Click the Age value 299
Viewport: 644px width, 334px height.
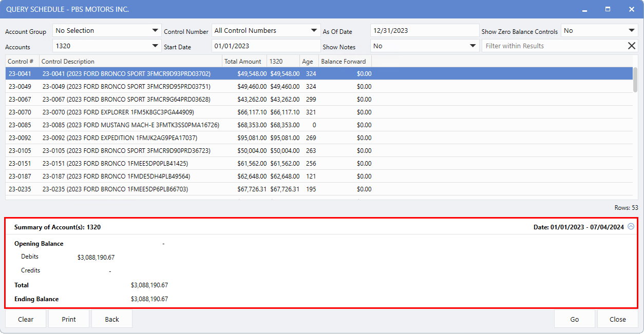tap(311, 100)
